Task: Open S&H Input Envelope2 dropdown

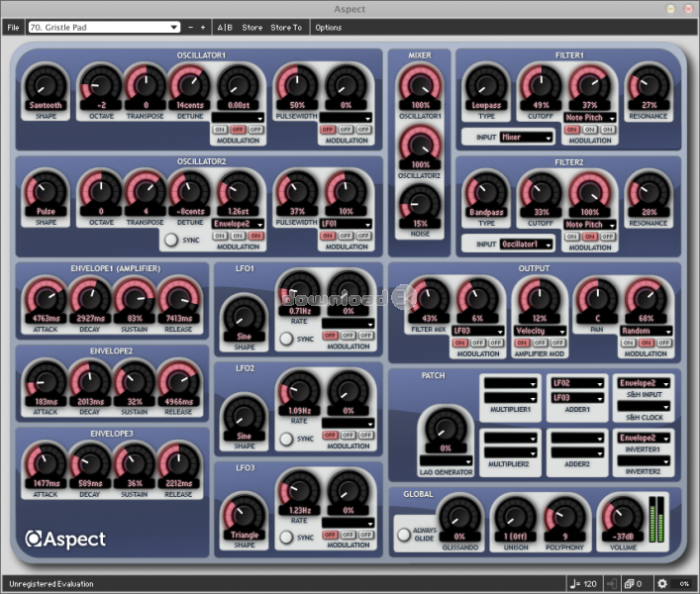Action: coord(645,383)
